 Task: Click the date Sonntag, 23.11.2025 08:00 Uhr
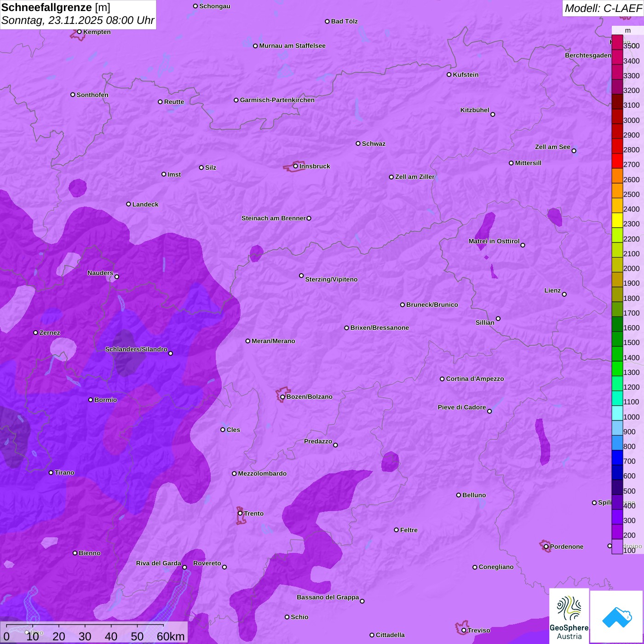[x=78, y=20]
